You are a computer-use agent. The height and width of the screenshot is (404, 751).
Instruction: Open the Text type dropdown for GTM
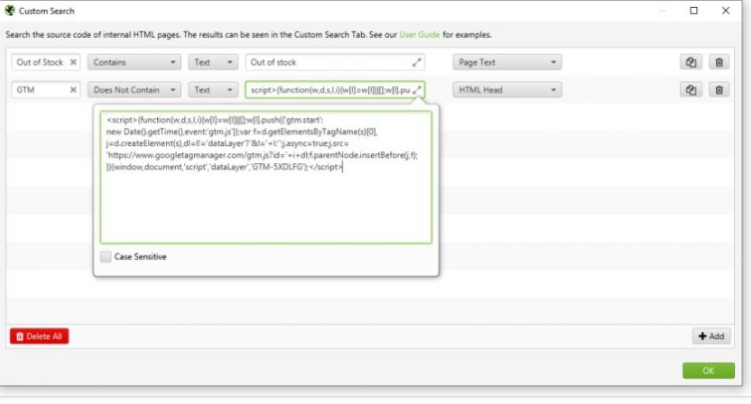213,90
